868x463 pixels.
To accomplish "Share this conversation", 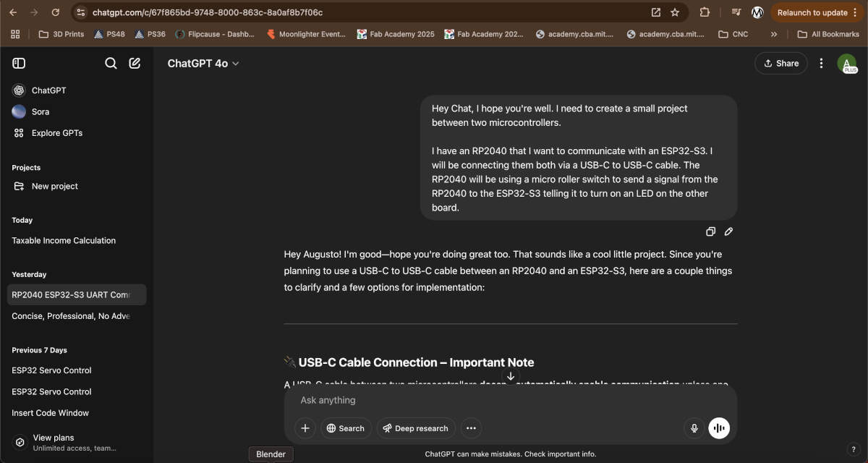I will pyautogui.click(x=781, y=64).
